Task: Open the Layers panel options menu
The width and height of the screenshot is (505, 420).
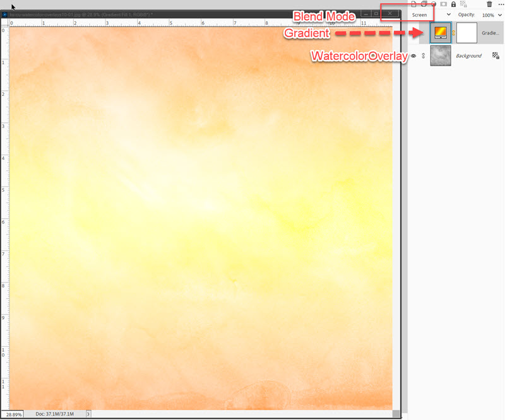Action: (501, 4)
